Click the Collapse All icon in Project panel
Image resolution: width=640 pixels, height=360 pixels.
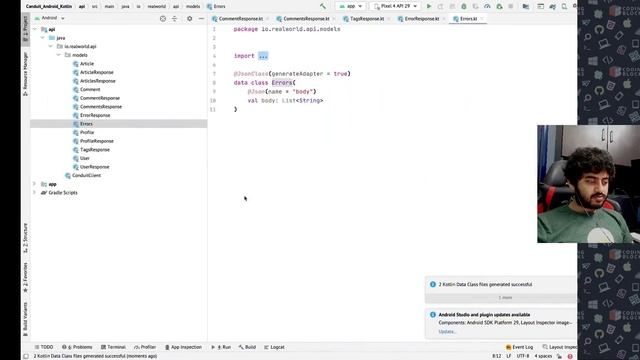pos(175,18)
